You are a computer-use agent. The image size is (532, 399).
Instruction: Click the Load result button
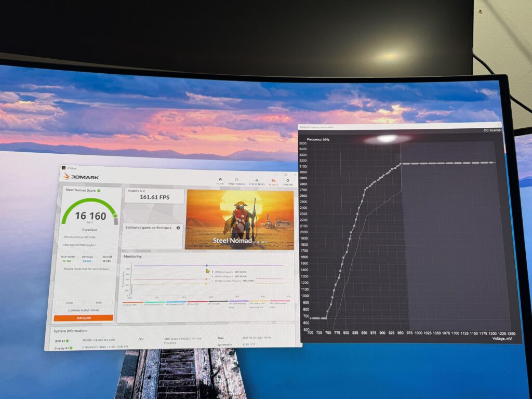click(69, 303)
